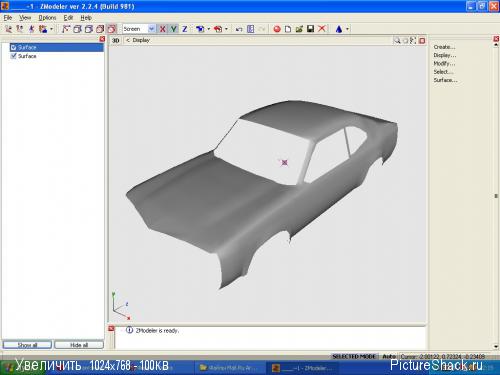
Task: Open the Screen axis system combo box
Action: click(139, 29)
